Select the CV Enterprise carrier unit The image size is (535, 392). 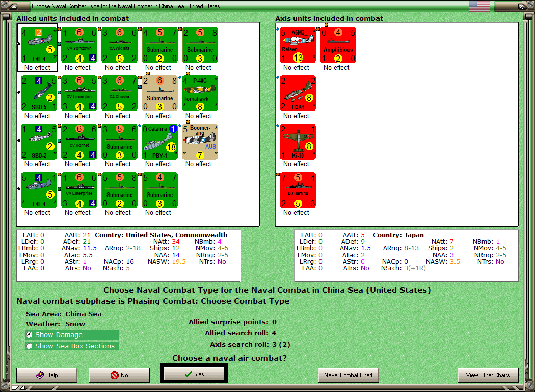(x=79, y=190)
